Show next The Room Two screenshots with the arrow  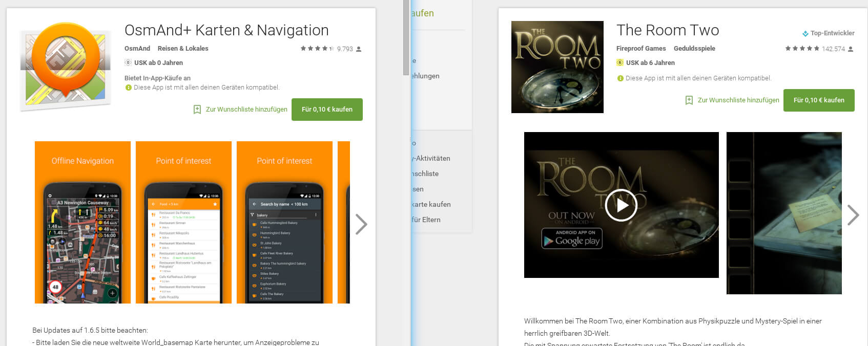853,215
